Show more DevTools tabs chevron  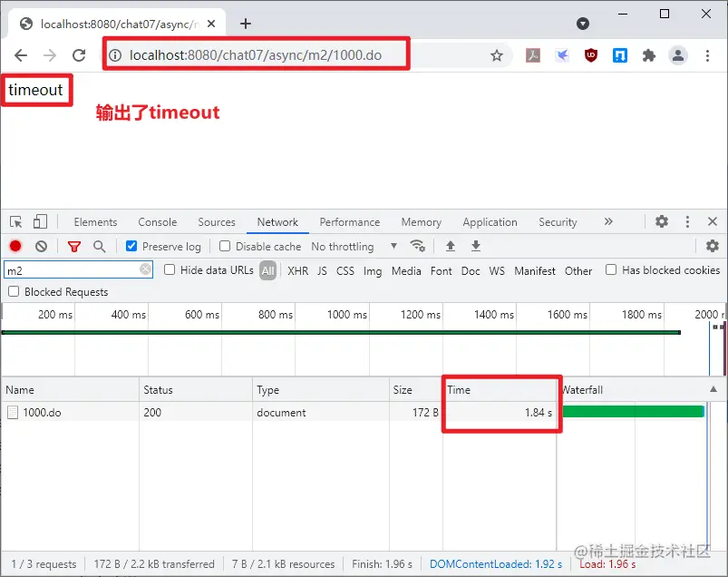point(608,221)
